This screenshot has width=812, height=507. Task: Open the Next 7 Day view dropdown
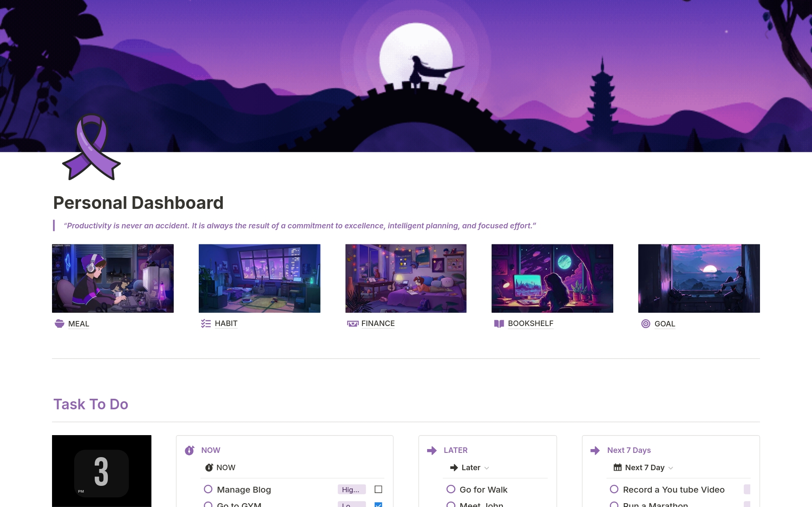(x=671, y=468)
